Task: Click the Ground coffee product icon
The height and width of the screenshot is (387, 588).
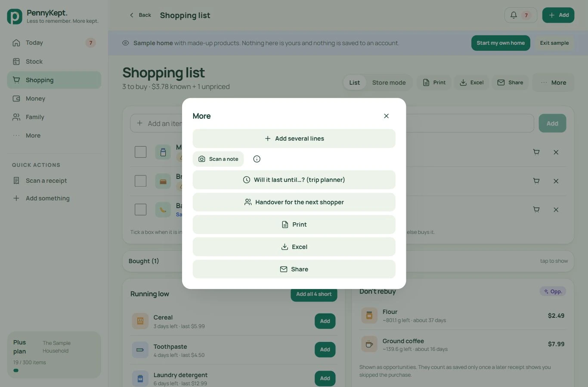Action: pos(369,344)
